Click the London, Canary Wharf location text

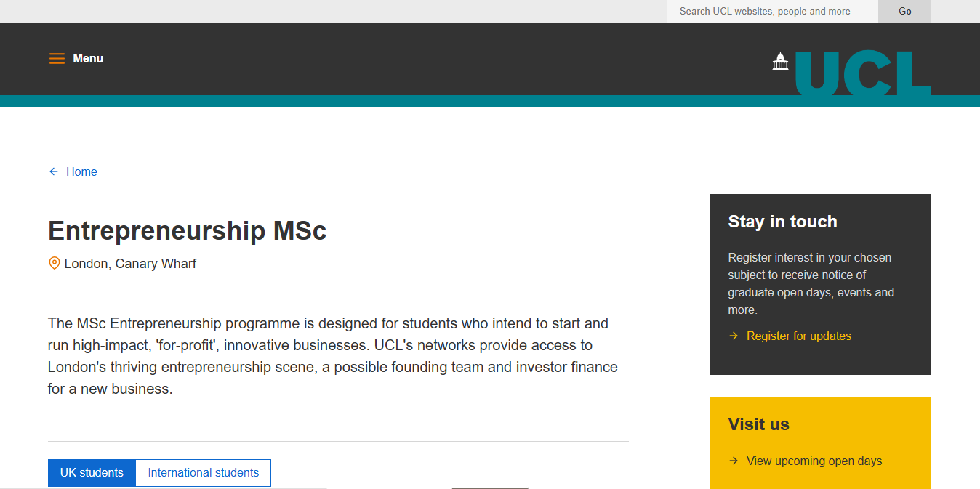click(x=130, y=264)
